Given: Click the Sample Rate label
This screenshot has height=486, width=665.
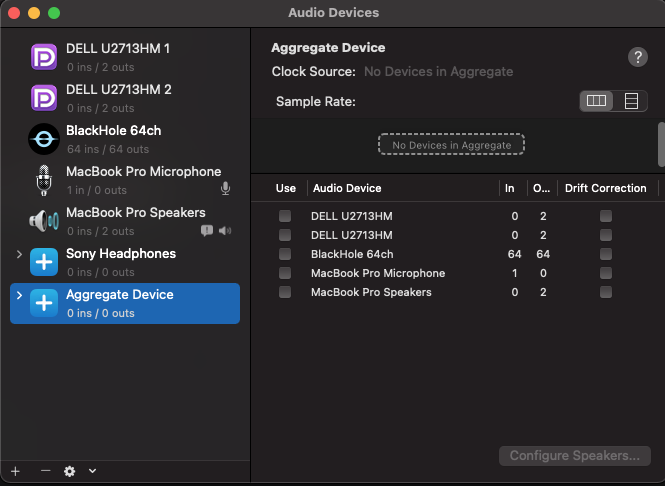Looking at the screenshot, I should coord(316,102).
